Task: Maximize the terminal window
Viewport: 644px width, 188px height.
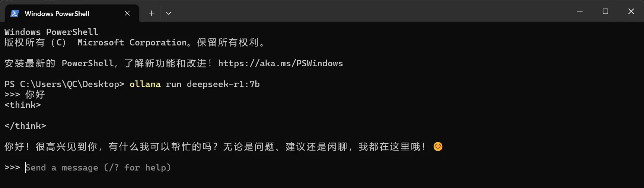Action: 605,12
